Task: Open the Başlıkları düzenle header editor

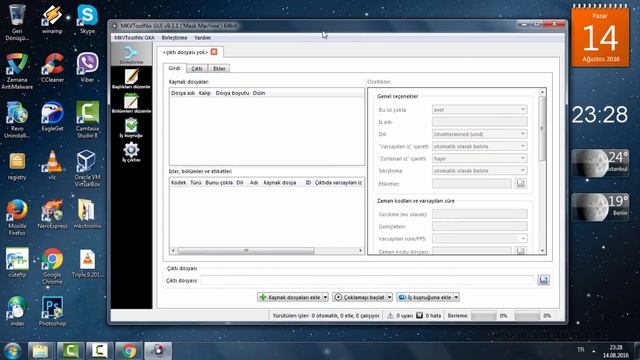Action: 131,79
